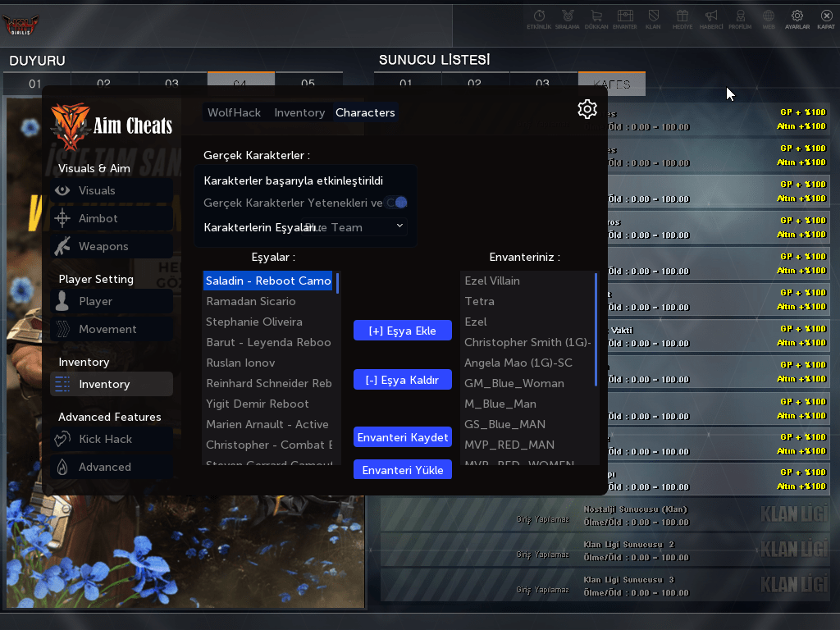The image size is (840, 630).
Task: Click the Kick Hack icon
Action: coord(62,440)
